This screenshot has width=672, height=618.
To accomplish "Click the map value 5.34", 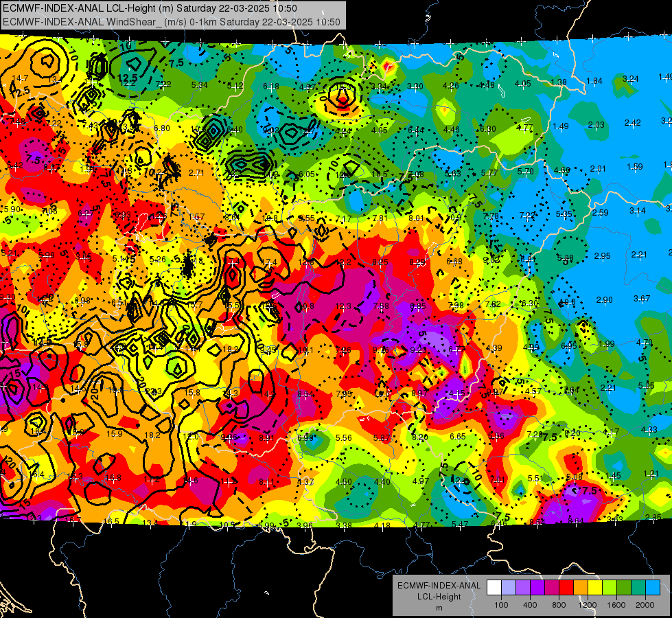I will click(199, 85).
